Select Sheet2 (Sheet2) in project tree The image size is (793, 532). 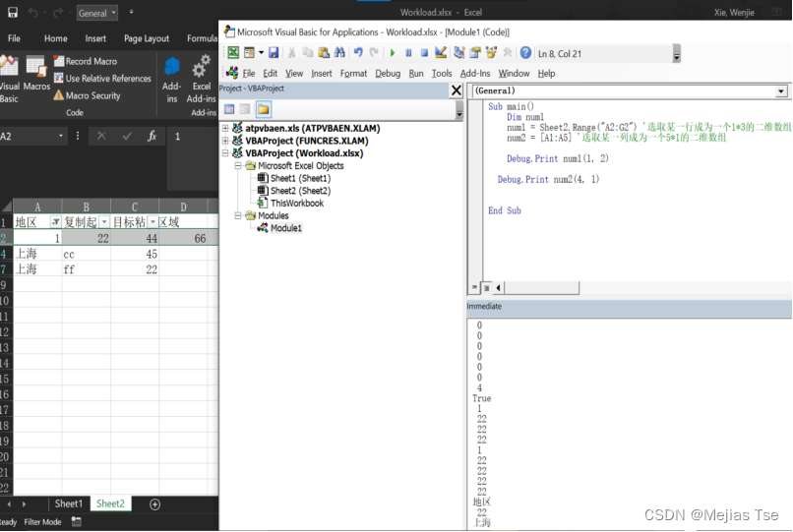point(300,191)
